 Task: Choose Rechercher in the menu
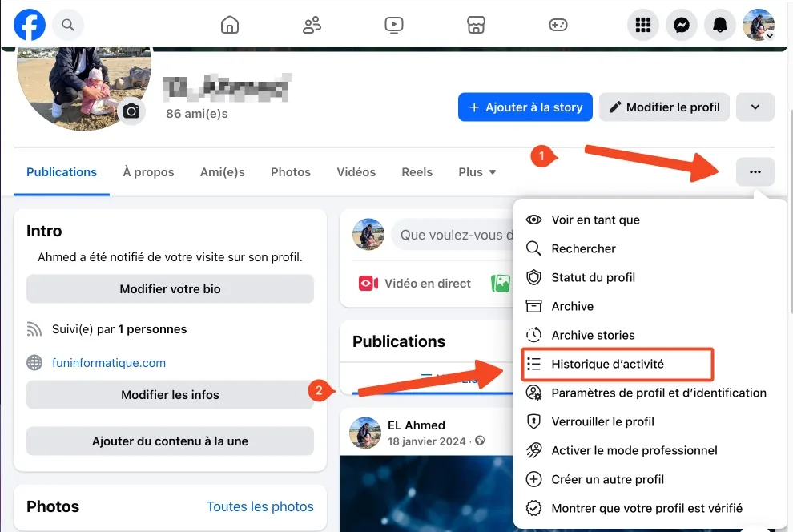[x=650, y=249]
